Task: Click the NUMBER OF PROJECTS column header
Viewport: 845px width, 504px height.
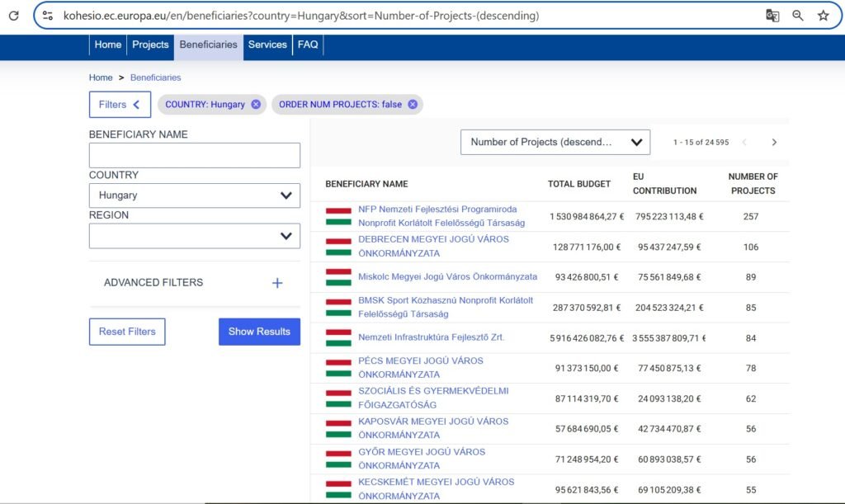Action: click(x=753, y=184)
